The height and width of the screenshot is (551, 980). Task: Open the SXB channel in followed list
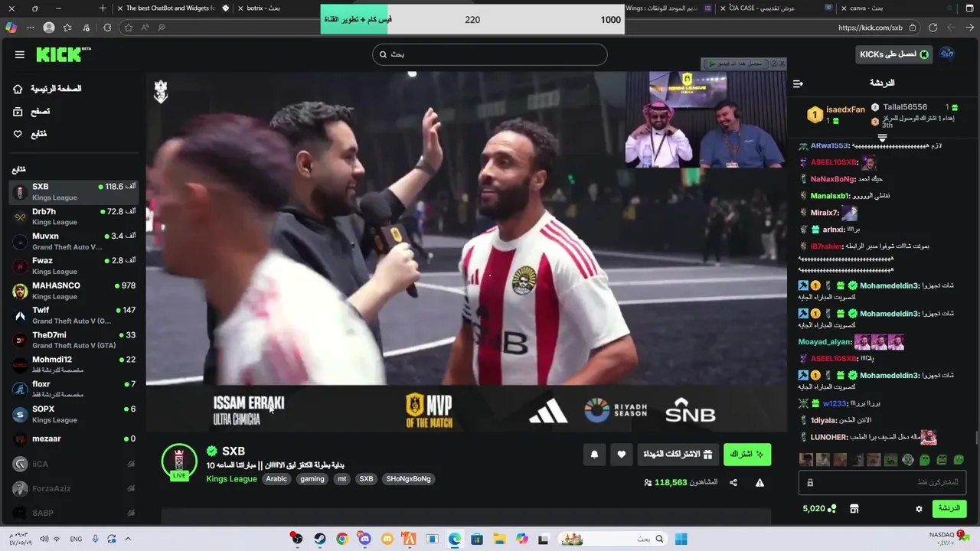tap(73, 191)
